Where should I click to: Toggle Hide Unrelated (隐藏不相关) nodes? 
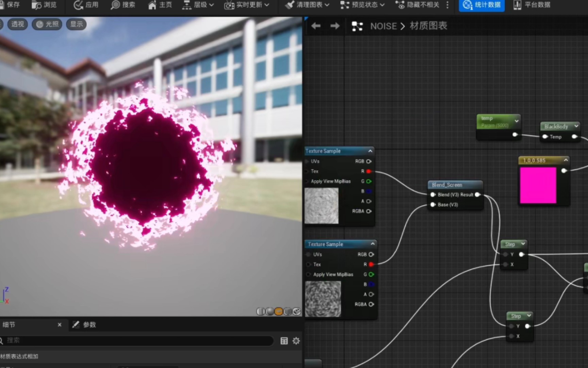point(418,5)
